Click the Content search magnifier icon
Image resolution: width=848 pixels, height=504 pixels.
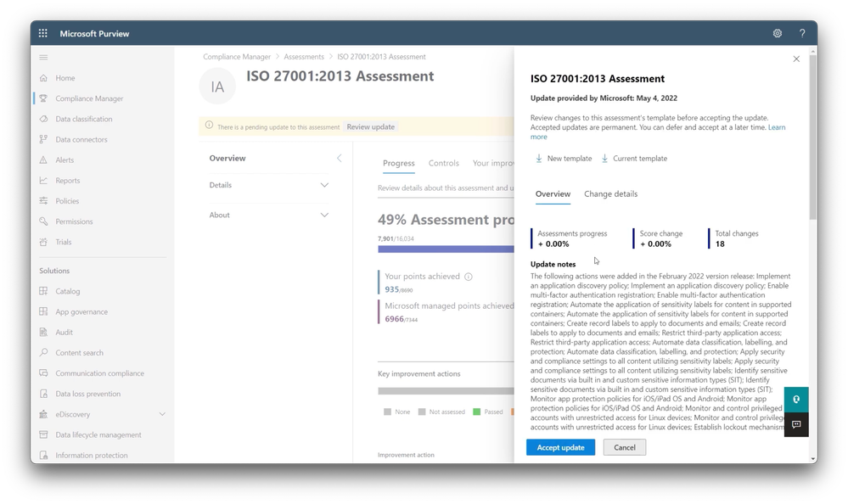43,353
